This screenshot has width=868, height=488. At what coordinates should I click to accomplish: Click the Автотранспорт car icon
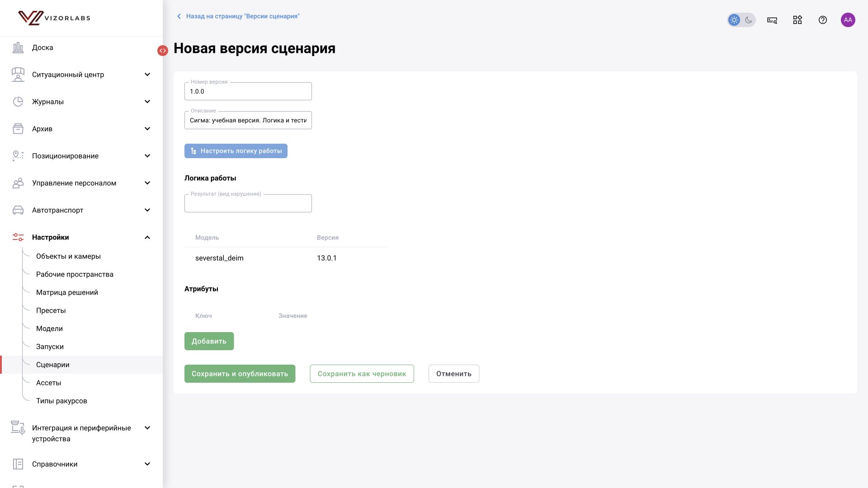[x=18, y=210]
